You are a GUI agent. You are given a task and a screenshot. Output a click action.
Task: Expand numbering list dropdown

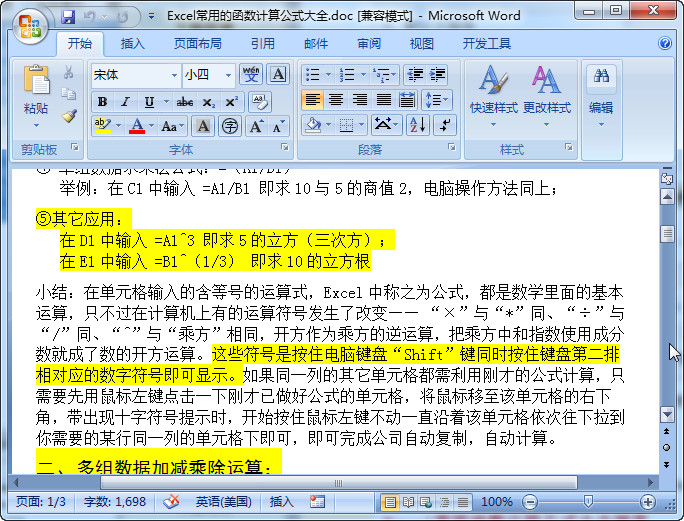pyautogui.click(x=363, y=75)
